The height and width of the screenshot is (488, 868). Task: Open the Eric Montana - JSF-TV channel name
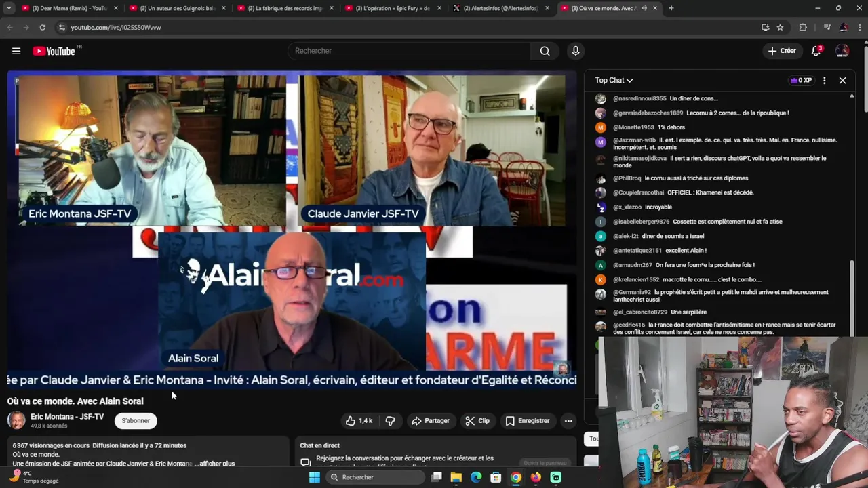point(67,417)
